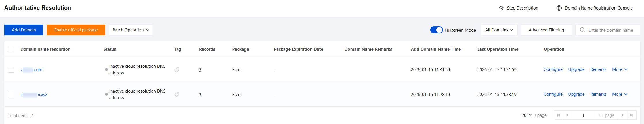Click the search magnifier icon

click(582, 30)
